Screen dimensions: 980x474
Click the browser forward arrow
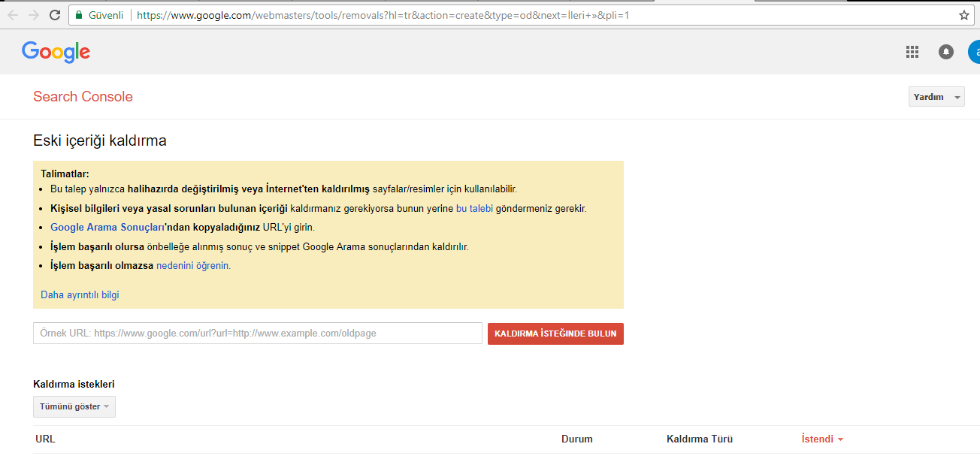(x=34, y=15)
